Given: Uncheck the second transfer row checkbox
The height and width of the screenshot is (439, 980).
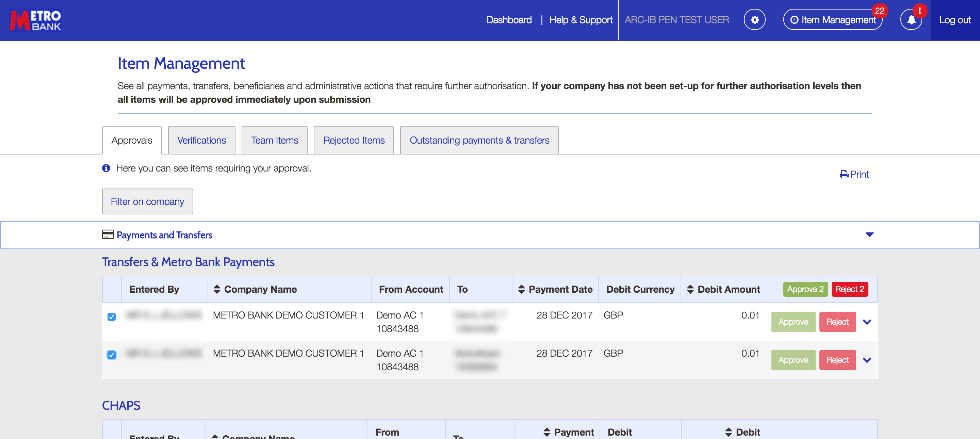Looking at the screenshot, I should point(112,355).
